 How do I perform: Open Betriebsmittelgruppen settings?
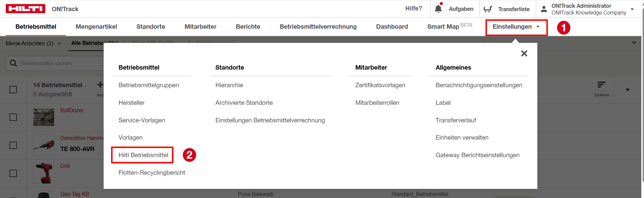(149, 85)
